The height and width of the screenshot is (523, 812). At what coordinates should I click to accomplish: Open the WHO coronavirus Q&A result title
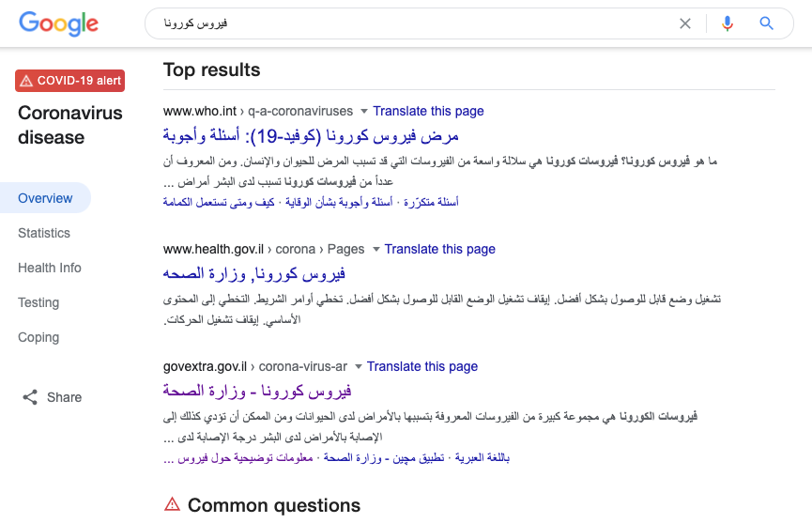click(x=311, y=136)
